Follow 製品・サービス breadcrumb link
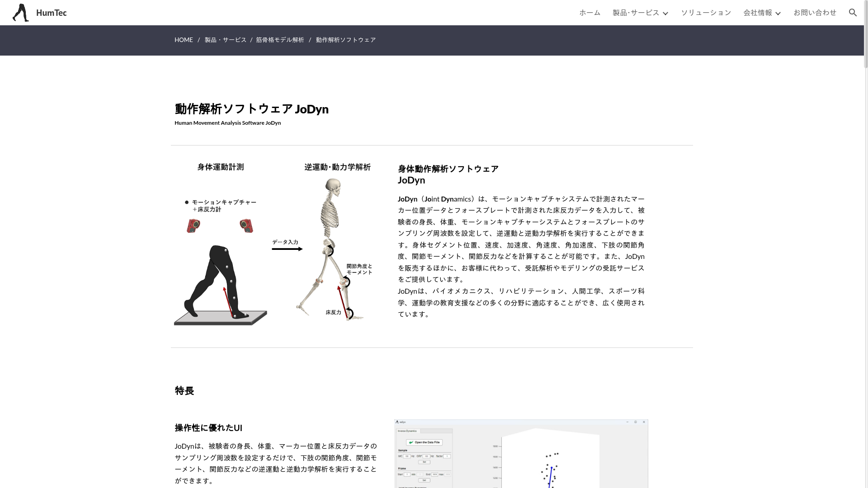868x488 pixels. [226, 40]
